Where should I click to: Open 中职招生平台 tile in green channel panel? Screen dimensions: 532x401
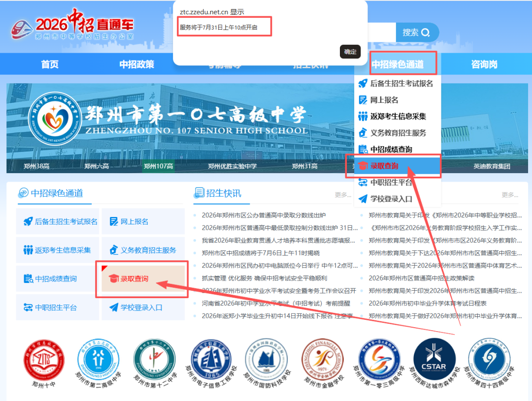[x=57, y=308]
